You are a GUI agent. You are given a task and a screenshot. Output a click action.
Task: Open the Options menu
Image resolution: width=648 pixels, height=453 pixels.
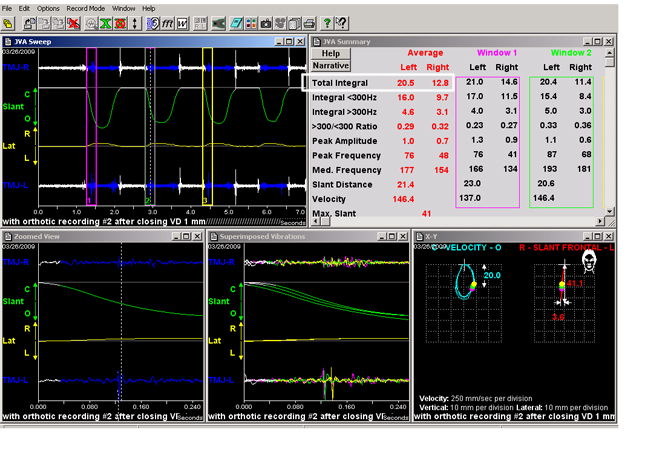pyautogui.click(x=48, y=7)
